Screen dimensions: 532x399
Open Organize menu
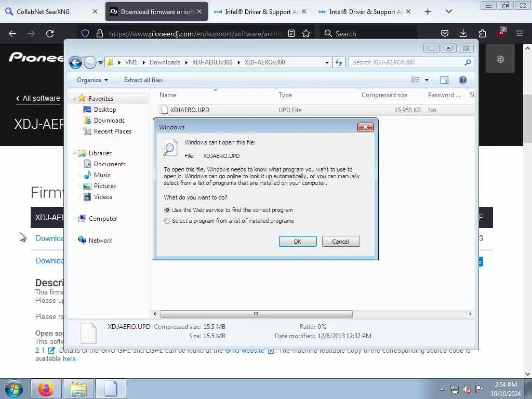92,80
